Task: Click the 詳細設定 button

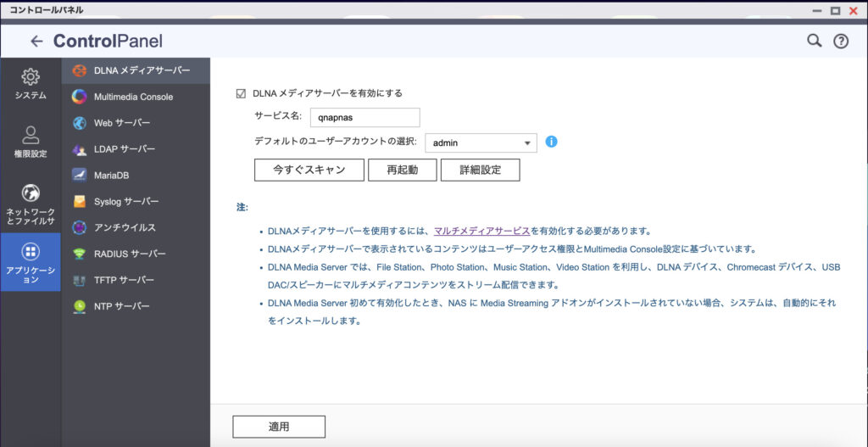Action: pos(480,170)
